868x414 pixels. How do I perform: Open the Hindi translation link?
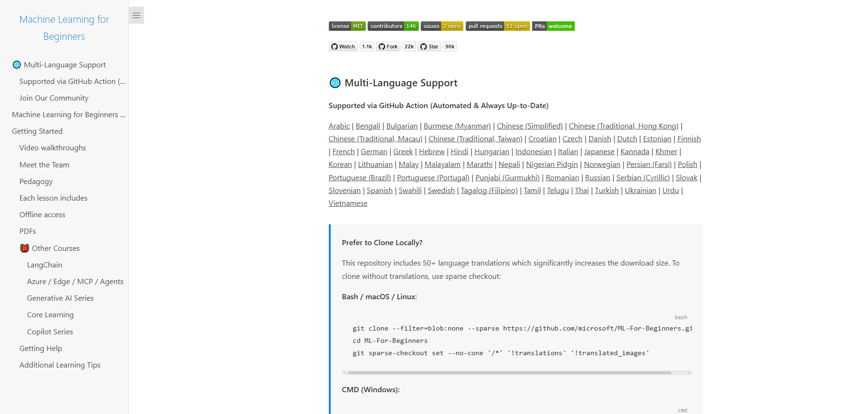coord(460,152)
